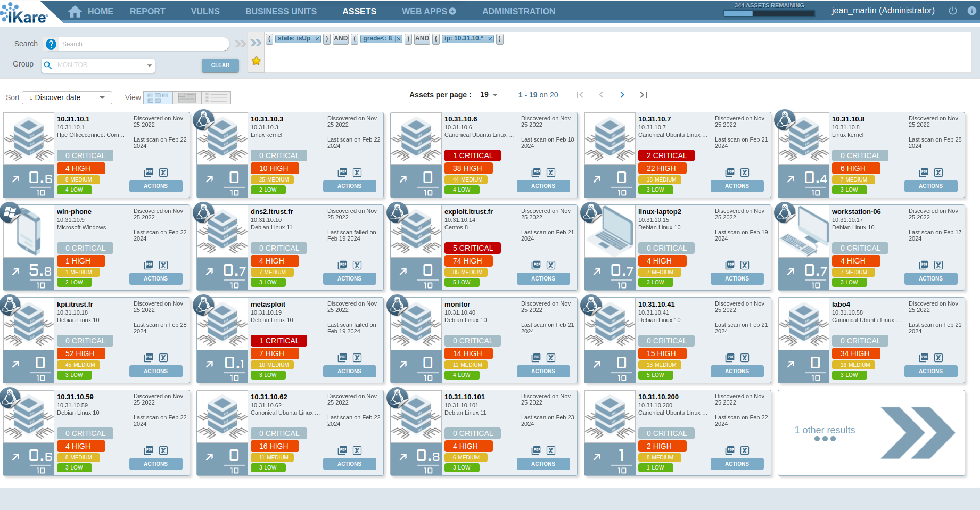Click the ignore (X) icon on win-phone card
The image size is (980, 510).
pos(163,265)
